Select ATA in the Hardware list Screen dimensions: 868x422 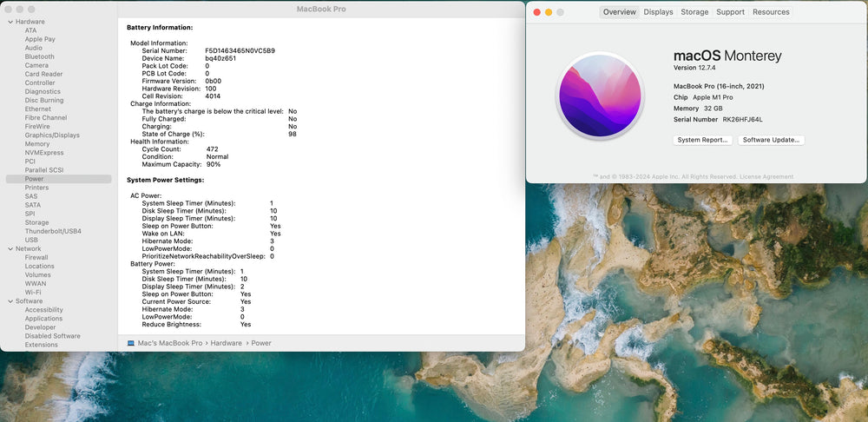pyautogui.click(x=30, y=30)
